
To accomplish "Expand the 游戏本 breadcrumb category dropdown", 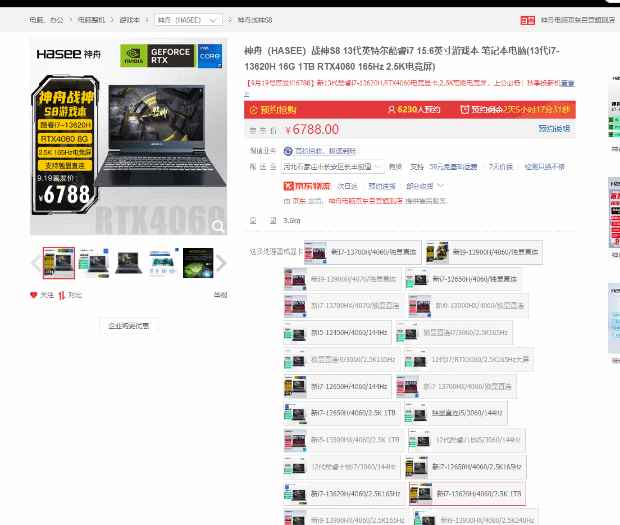I will click(x=132, y=19).
